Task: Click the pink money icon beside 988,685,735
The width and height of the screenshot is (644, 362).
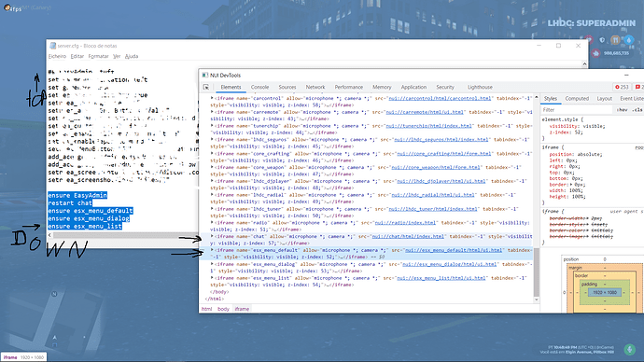Action: [596, 53]
